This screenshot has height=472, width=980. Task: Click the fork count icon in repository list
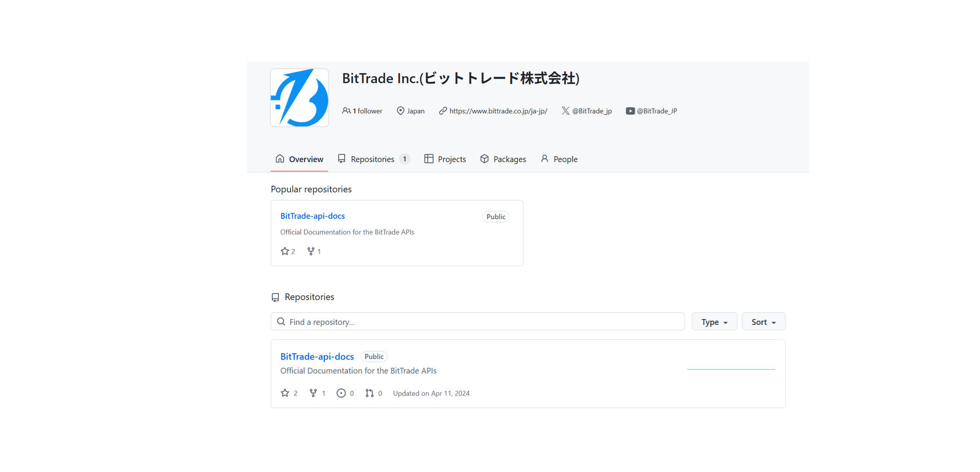click(313, 393)
